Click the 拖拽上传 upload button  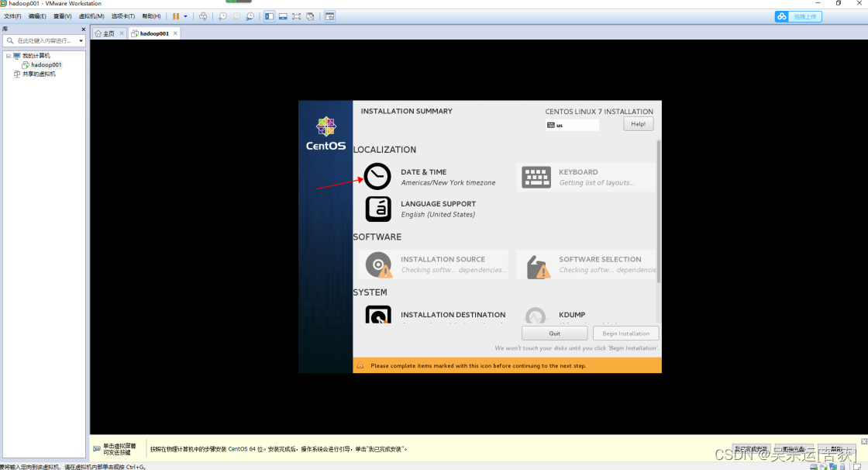pyautogui.click(x=805, y=16)
